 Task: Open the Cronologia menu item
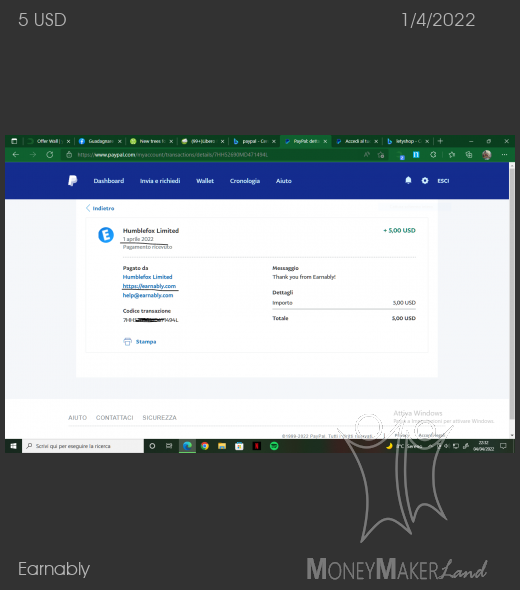click(x=245, y=181)
